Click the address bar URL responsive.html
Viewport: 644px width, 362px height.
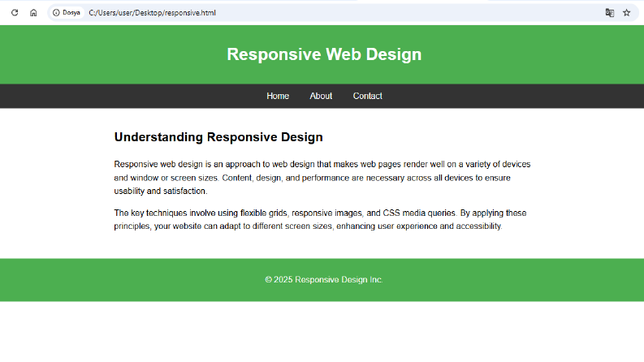tap(152, 13)
